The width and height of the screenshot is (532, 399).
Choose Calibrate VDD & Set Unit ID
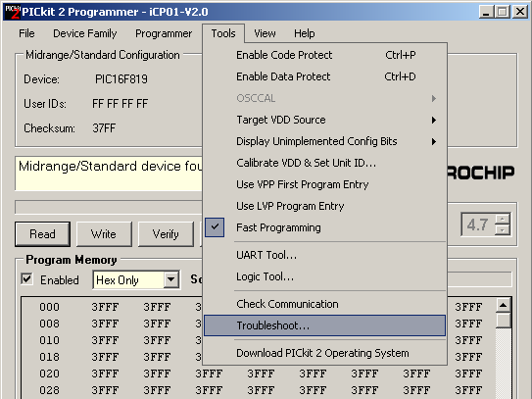[x=324, y=163]
